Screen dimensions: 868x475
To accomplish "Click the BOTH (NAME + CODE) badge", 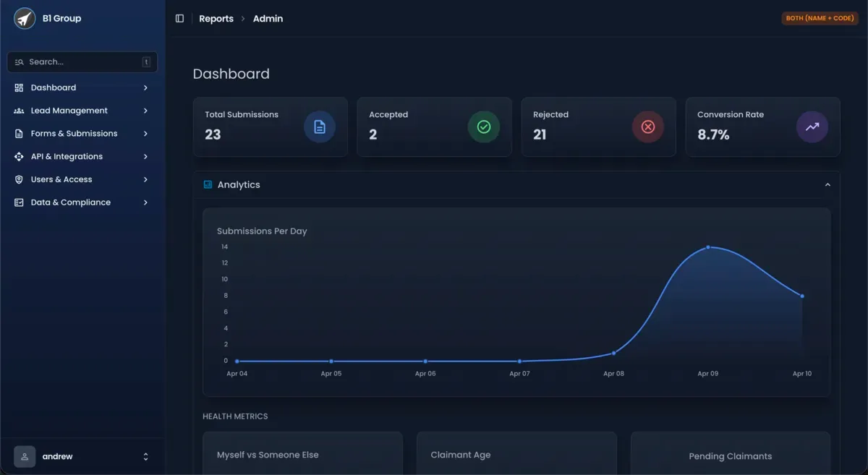I will [x=820, y=18].
